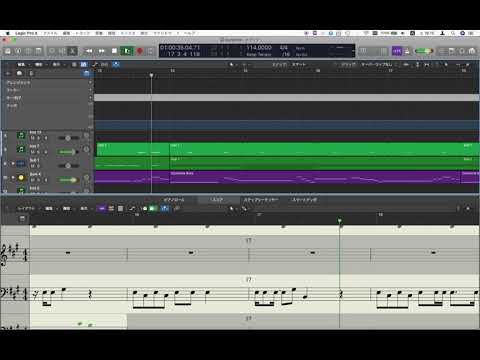
Task: Mute the Inst 13 track
Action: [32, 138]
